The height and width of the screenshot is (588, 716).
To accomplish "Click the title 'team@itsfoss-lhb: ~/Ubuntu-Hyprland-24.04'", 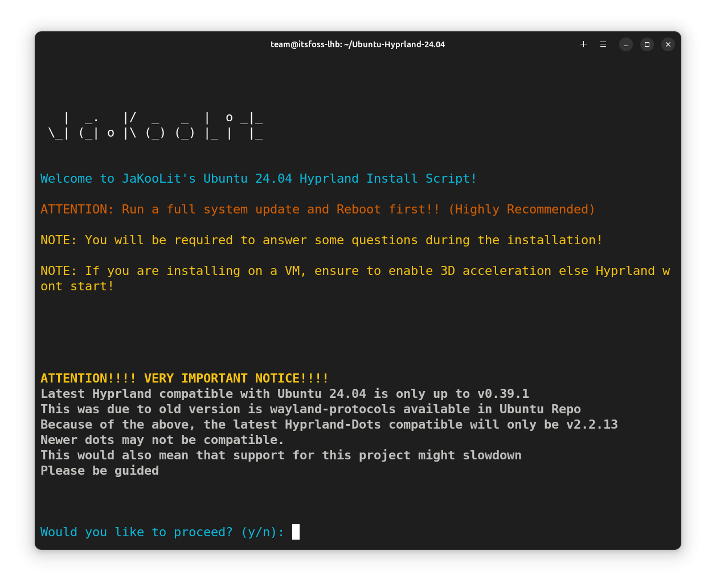I will (358, 44).
